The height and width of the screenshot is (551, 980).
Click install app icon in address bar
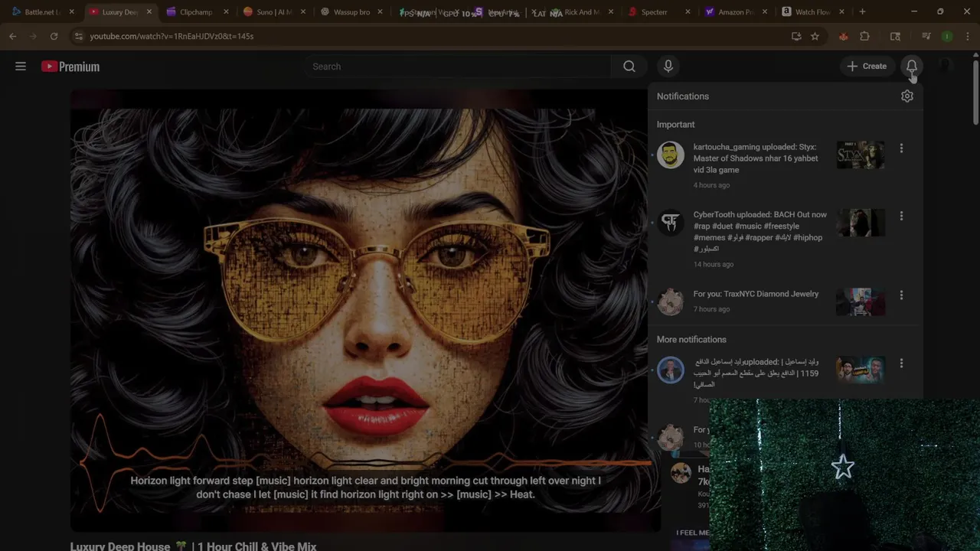[x=796, y=36]
